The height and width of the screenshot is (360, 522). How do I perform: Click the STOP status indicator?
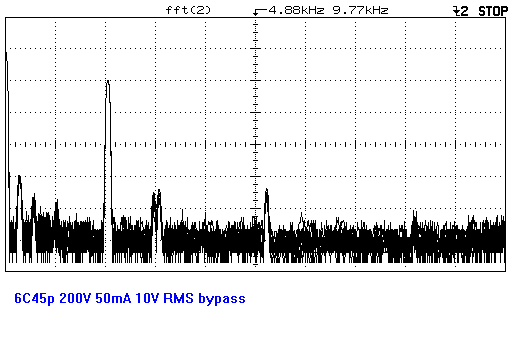[x=493, y=11]
